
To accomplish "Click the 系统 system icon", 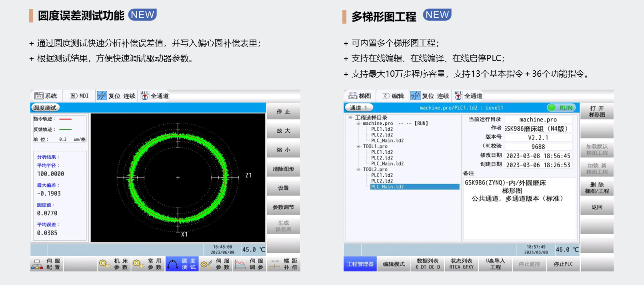I will click(39, 96).
